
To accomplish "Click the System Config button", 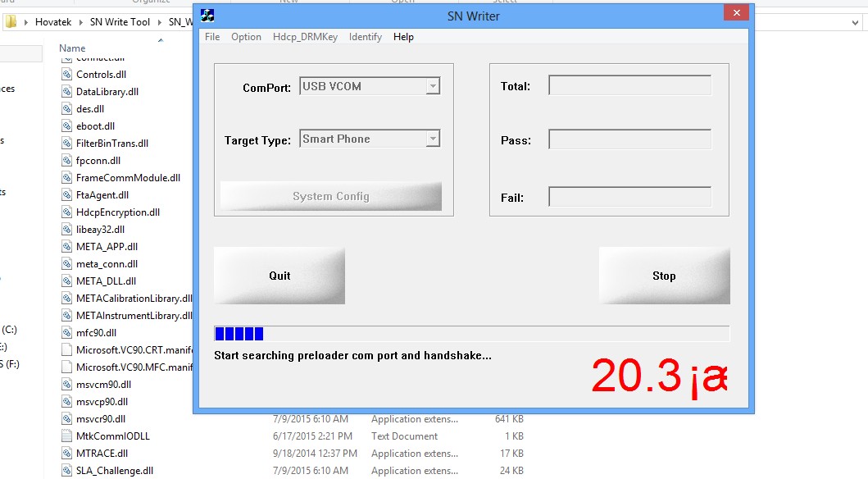I will tap(330, 196).
